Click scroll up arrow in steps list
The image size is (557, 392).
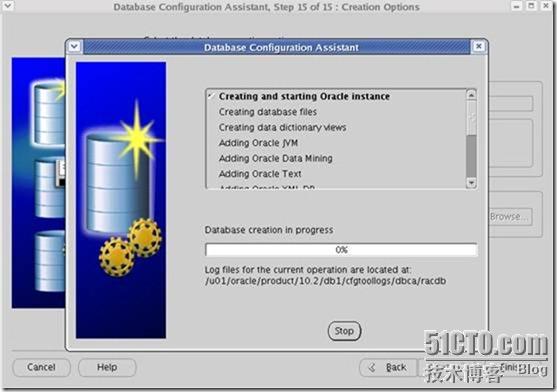(471, 95)
